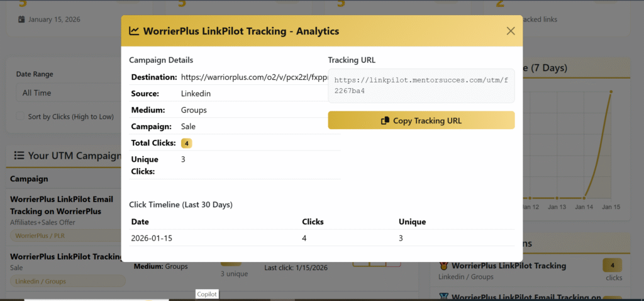Toggle Sort by Clicks (High to Low) checkbox

point(21,116)
